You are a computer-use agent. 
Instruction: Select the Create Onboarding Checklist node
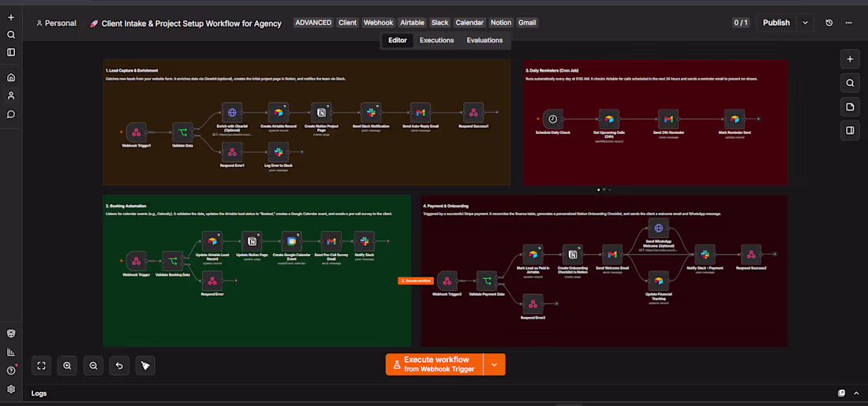pyautogui.click(x=573, y=255)
